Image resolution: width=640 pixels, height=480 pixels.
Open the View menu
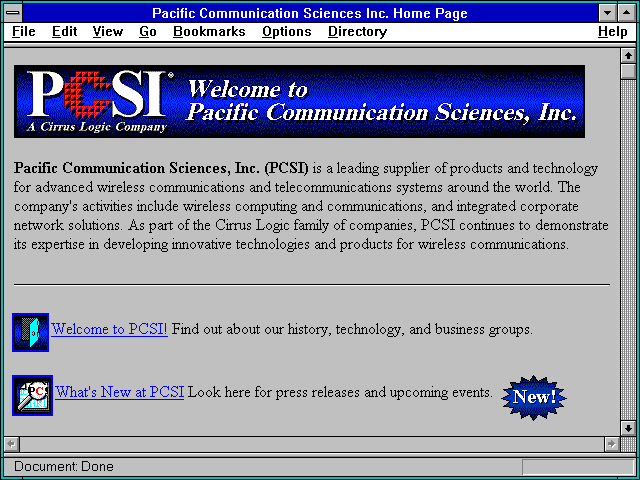[x=107, y=32]
